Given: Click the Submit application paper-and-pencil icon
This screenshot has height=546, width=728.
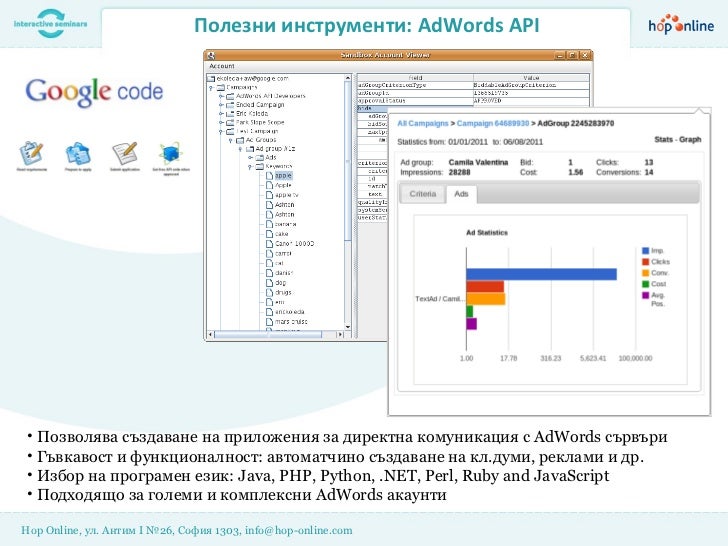Looking at the screenshot, I should click(125, 153).
